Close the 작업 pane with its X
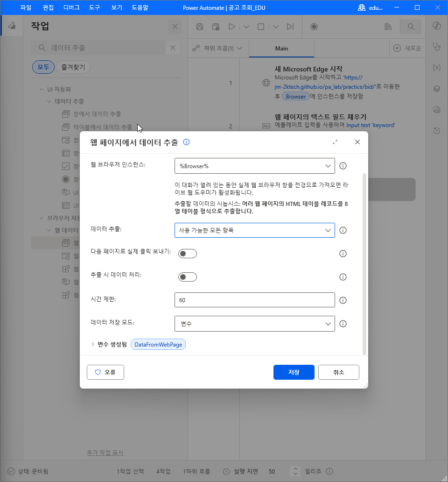 [175, 27]
